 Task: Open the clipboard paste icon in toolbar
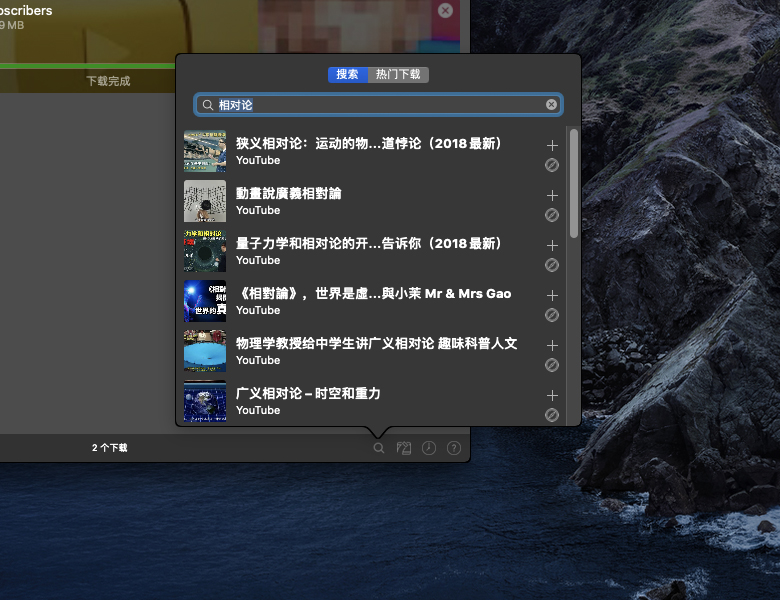click(403, 448)
